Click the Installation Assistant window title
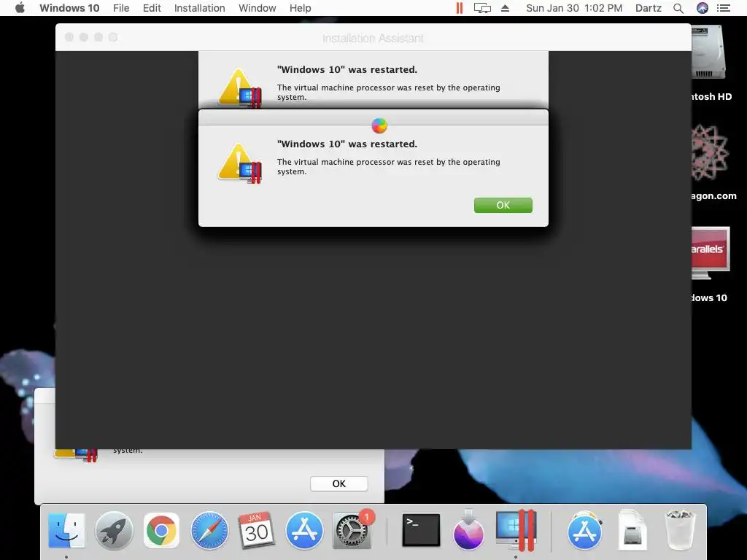The height and width of the screenshot is (560, 747). click(x=373, y=38)
